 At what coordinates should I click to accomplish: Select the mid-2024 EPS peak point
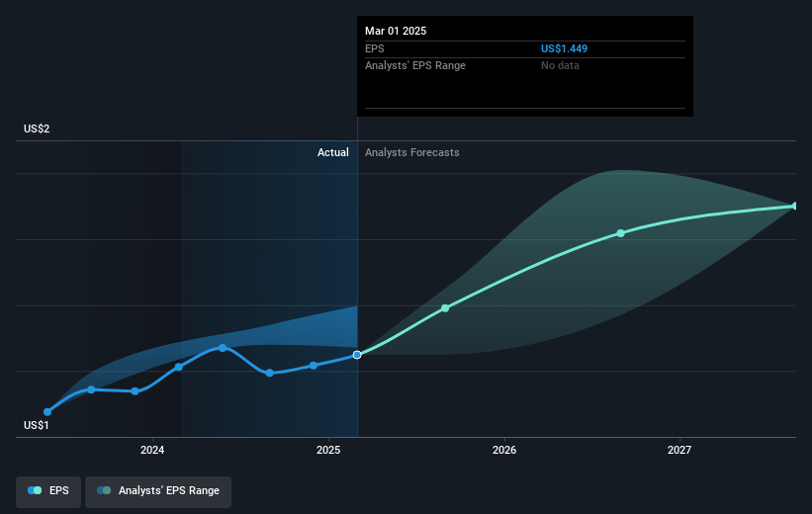coord(223,348)
